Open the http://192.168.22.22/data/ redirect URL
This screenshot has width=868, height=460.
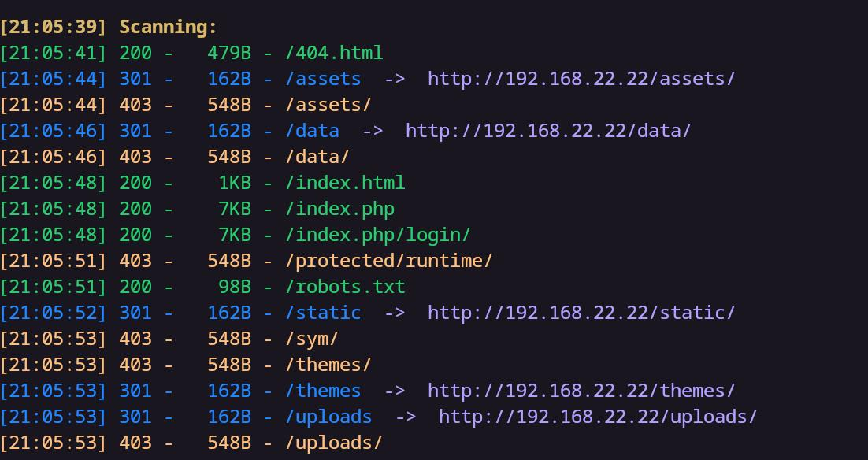click(x=548, y=131)
